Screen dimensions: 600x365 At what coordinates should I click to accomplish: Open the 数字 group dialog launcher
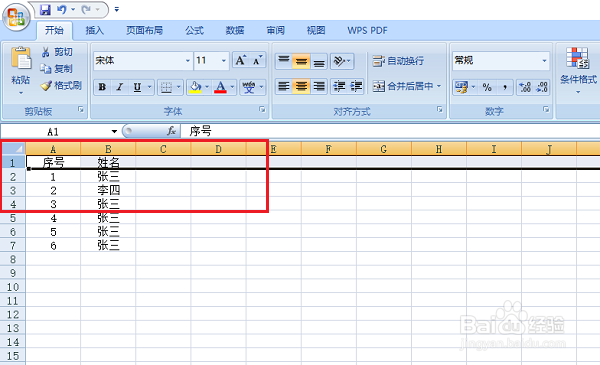pyautogui.click(x=546, y=109)
